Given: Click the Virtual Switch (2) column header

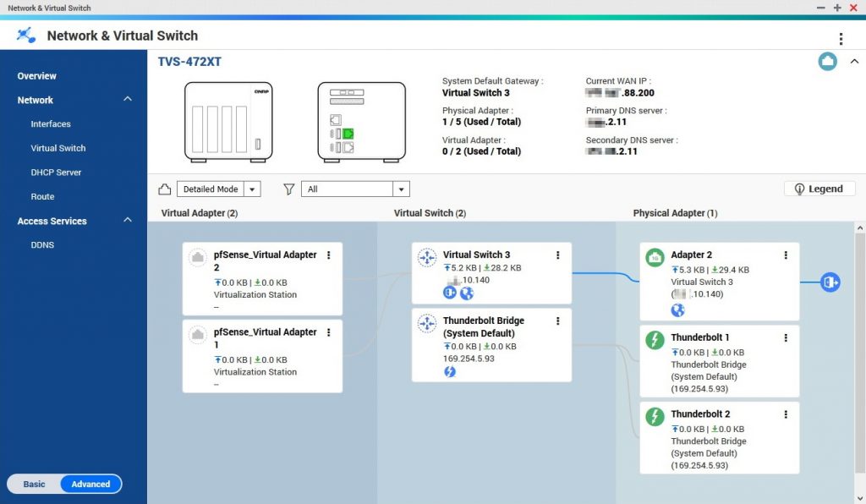Looking at the screenshot, I should coord(430,213).
